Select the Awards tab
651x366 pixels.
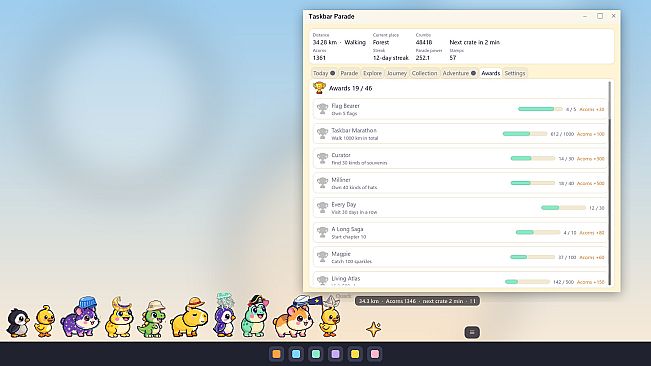[x=490, y=73]
